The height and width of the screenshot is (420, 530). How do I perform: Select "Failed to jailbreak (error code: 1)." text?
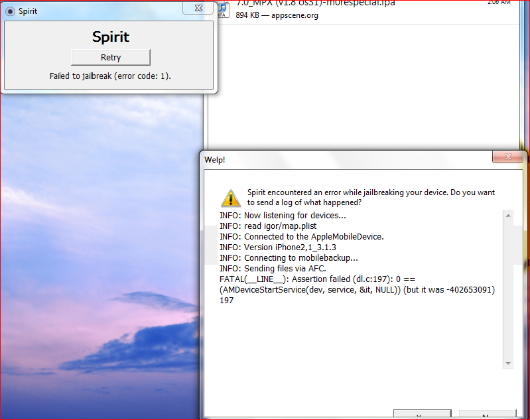pyautogui.click(x=110, y=76)
